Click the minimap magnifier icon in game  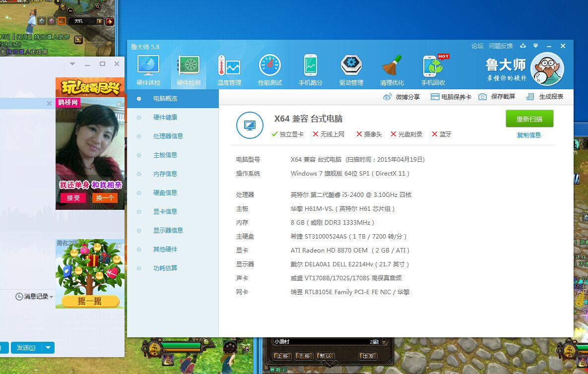point(97,6)
